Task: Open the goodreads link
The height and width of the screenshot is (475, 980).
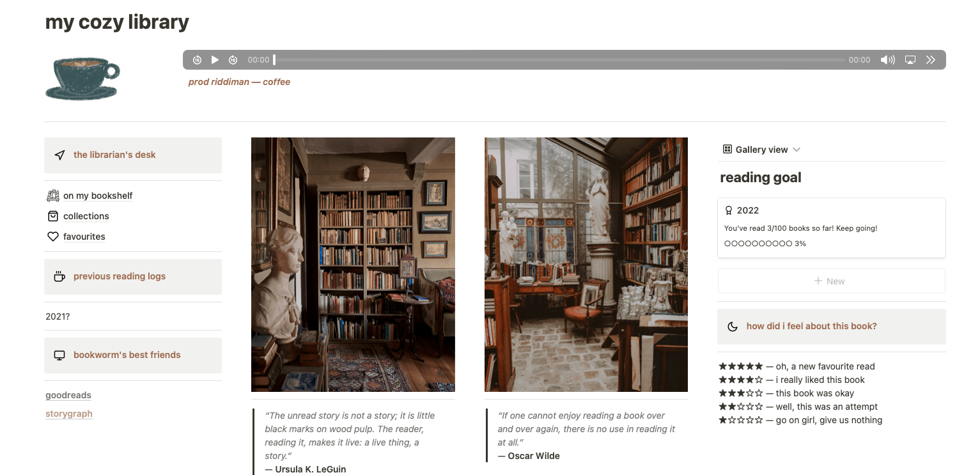Action: tap(68, 395)
